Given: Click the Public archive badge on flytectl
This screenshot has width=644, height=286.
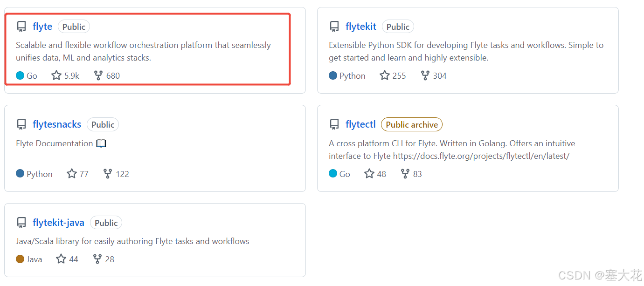Looking at the screenshot, I should click(411, 124).
